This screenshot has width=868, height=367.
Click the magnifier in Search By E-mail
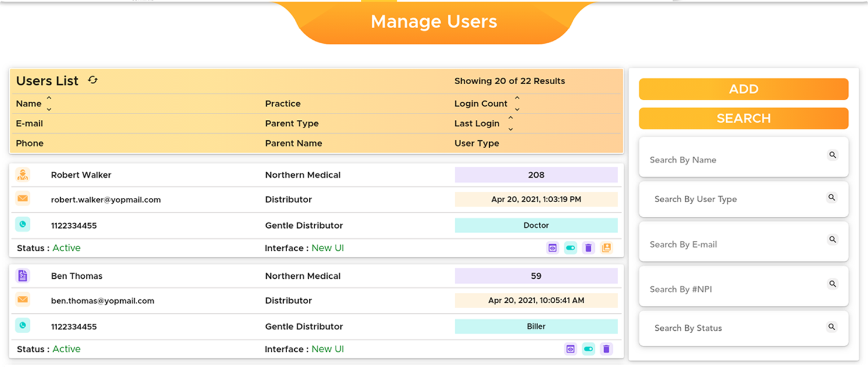[x=833, y=240]
